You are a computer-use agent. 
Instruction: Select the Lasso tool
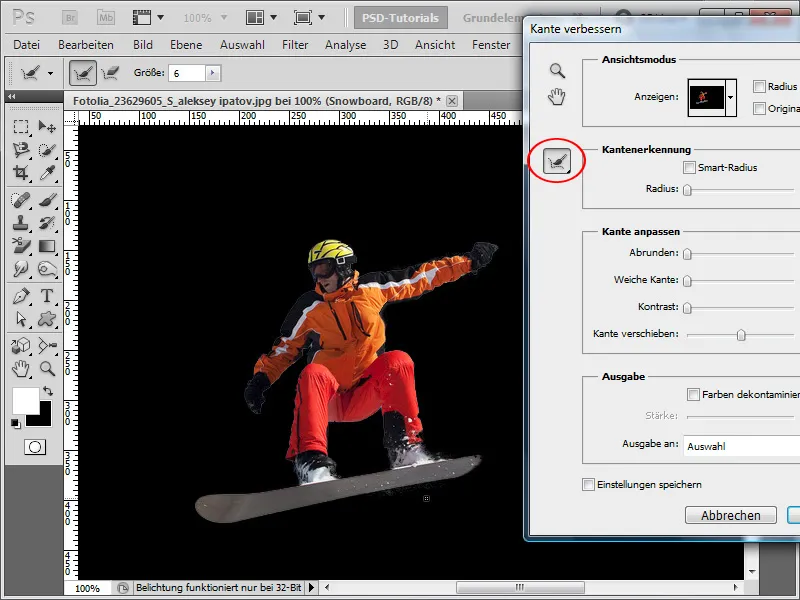(x=21, y=149)
